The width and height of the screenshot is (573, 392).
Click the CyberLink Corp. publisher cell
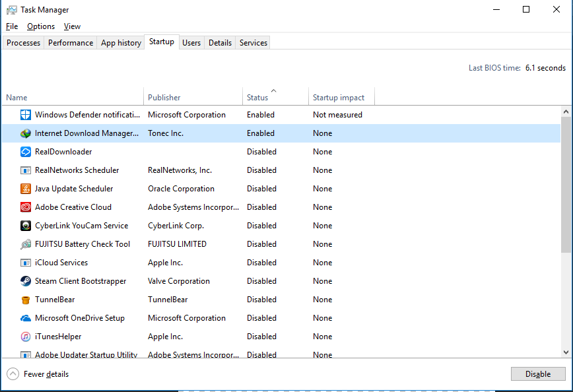click(176, 226)
